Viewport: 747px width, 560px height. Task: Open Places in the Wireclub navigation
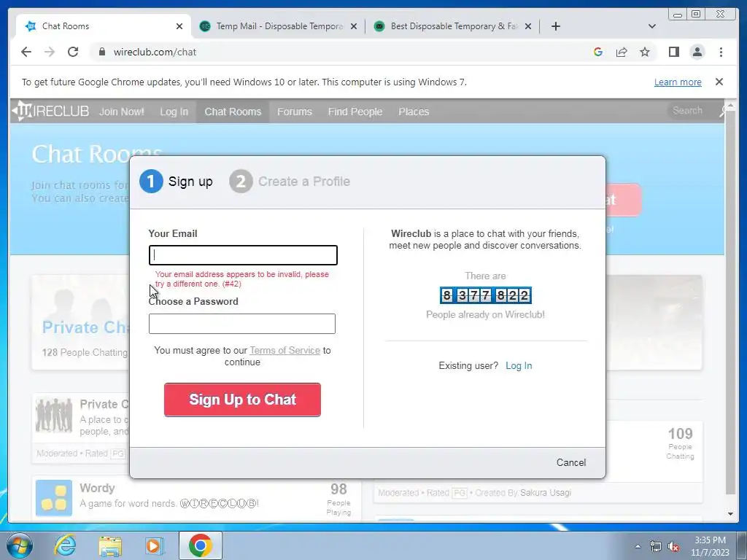pyautogui.click(x=414, y=112)
